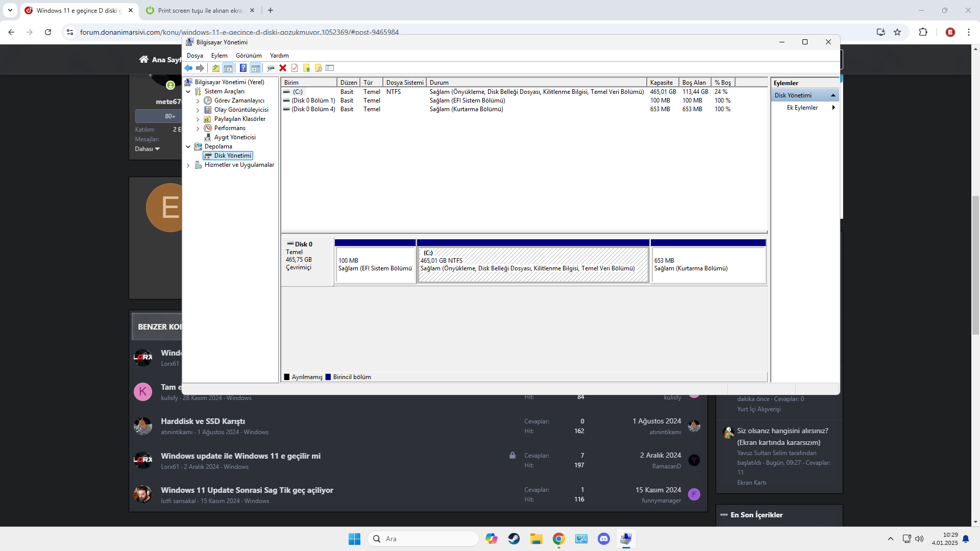Click the Up One Level folder icon
This screenshot has width=980, height=551.
pyautogui.click(x=216, y=68)
